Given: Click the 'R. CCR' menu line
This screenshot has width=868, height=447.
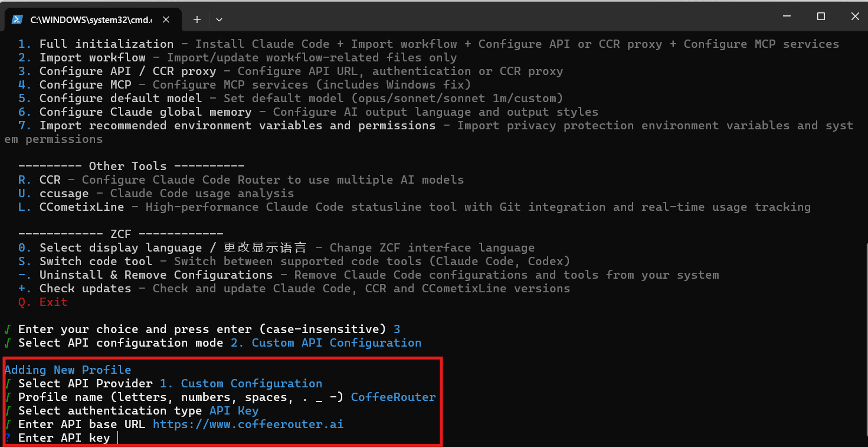Looking at the screenshot, I should tap(39, 180).
